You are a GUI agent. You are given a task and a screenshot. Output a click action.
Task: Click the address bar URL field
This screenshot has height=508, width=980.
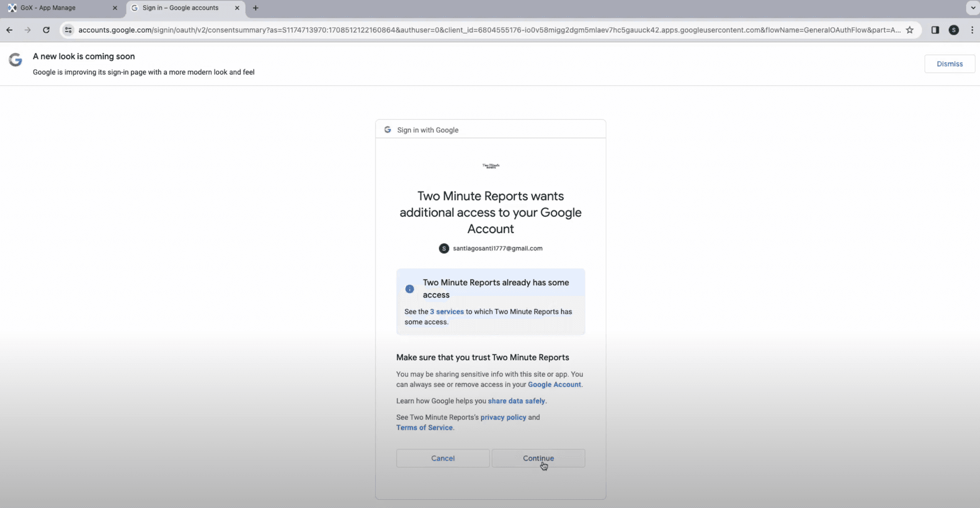pos(489,30)
